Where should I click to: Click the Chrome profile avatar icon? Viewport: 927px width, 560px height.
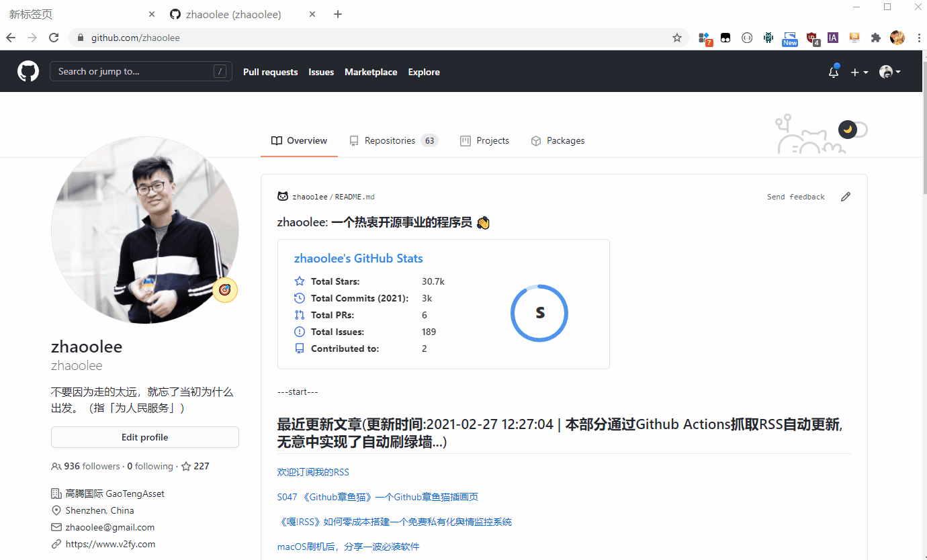click(x=897, y=38)
